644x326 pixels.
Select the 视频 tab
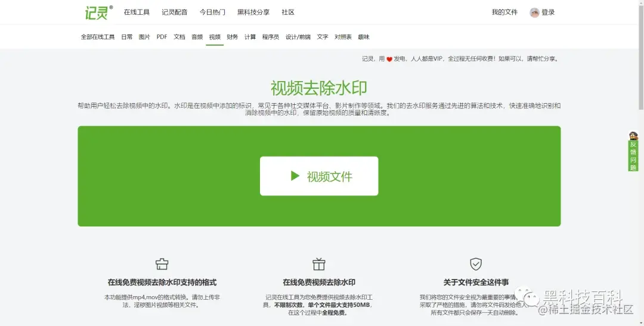tap(215, 37)
